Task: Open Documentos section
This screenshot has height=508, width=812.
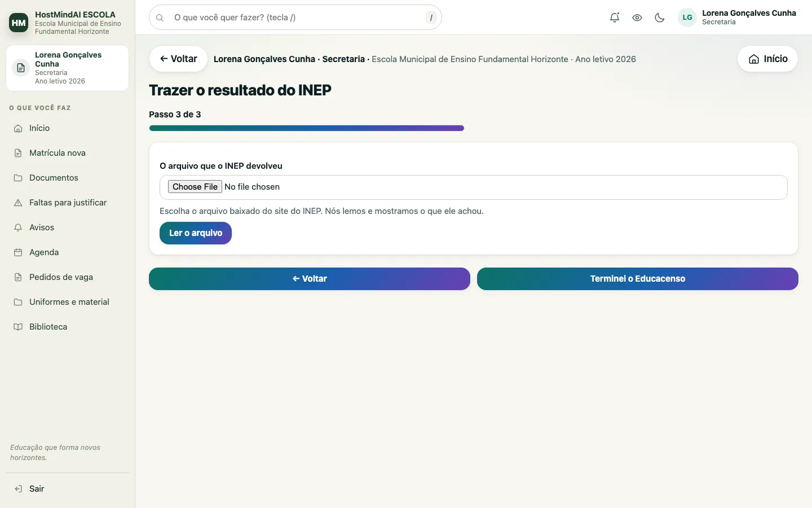Action: click(68, 178)
